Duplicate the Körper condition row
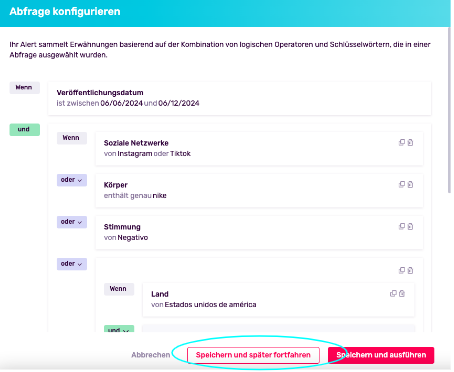Image resolution: width=454 pixels, height=372 pixels. tap(402, 185)
